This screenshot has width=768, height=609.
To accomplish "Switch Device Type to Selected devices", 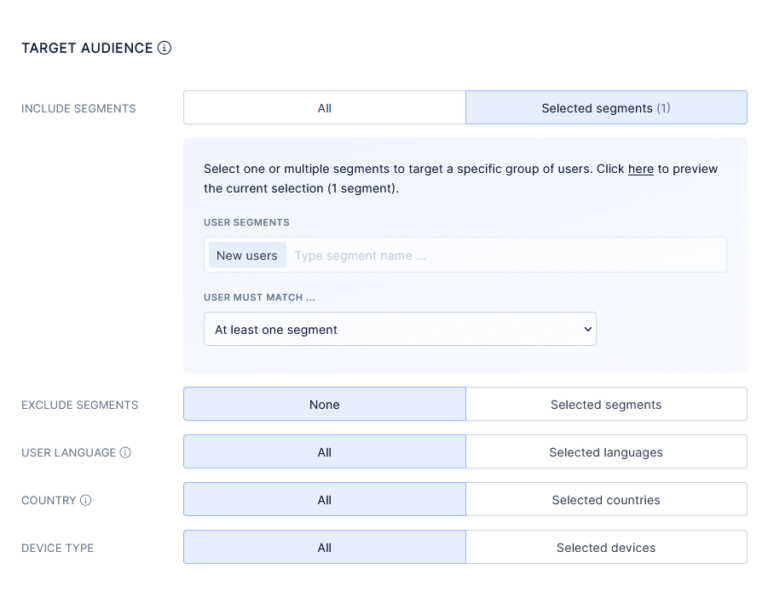I will 606,548.
